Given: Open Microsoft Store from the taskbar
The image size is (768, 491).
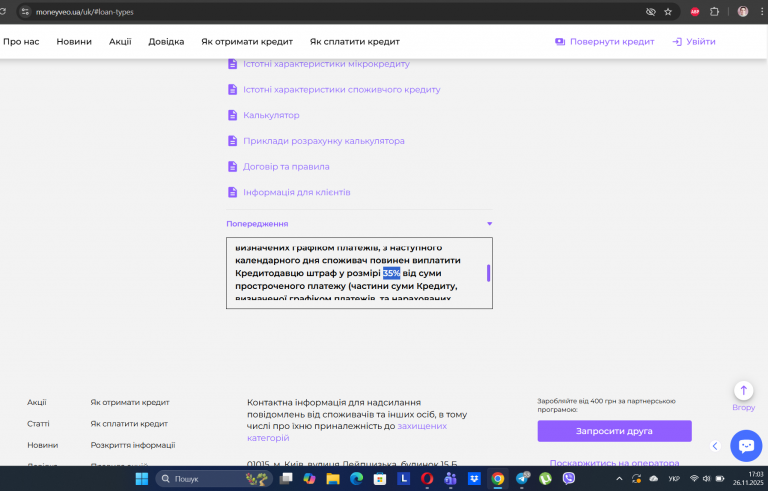Looking at the screenshot, I should click(380, 479).
